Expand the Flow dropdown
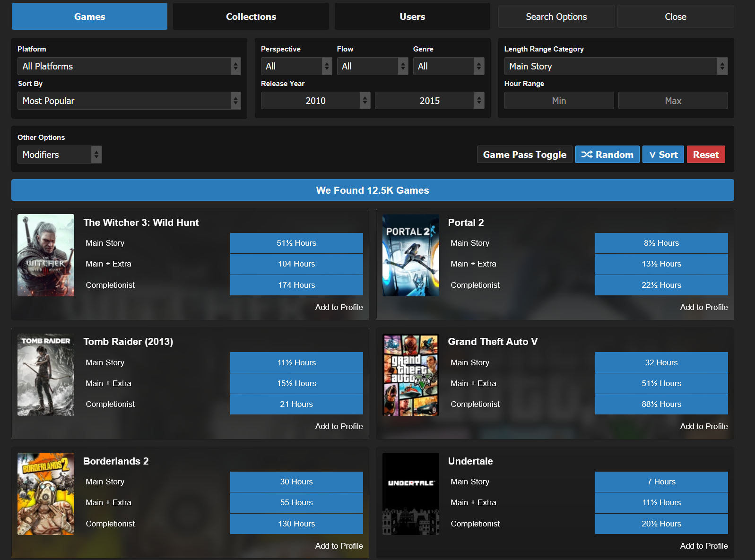The width and height of the screenshot is (755, 560). 373,66
